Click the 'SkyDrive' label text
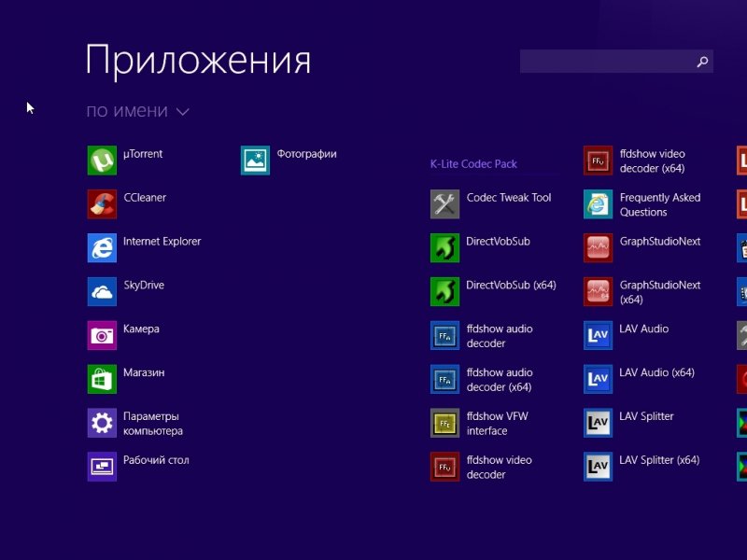Image resolution: width=747 pixels, height=560 pixels. tap(144, 286)
